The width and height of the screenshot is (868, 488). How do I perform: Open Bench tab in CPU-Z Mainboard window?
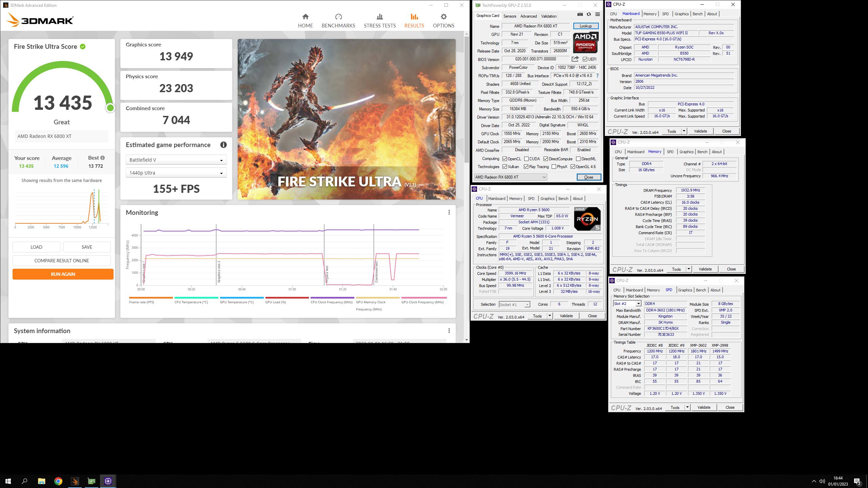tap(697, 14)
